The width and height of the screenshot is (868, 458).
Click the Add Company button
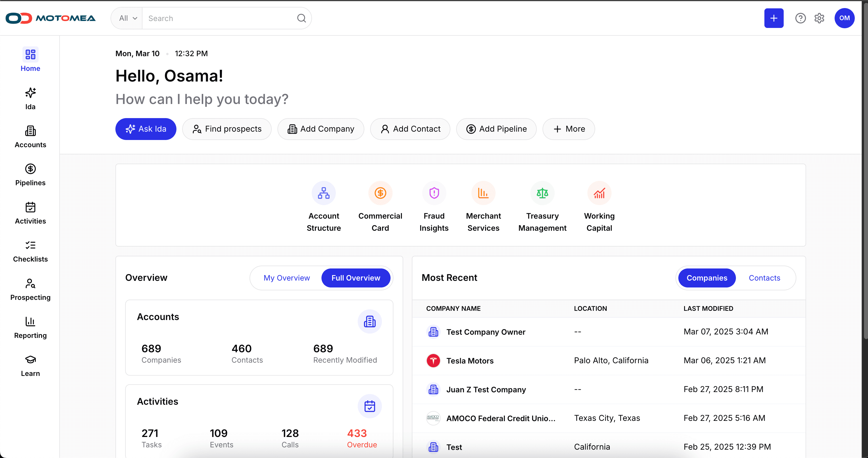(x=320, y=129)
